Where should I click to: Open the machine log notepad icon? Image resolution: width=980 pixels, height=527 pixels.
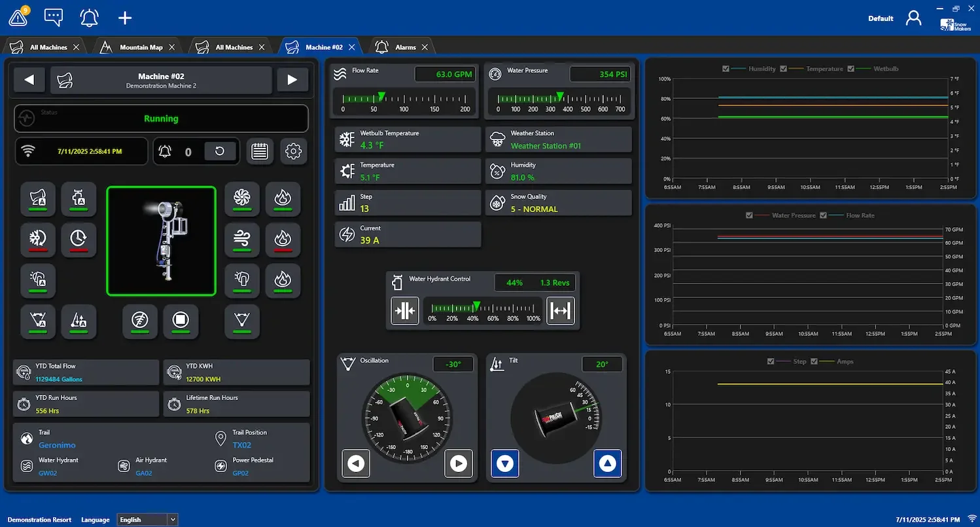pyautogui.click(x=260, y=151)
